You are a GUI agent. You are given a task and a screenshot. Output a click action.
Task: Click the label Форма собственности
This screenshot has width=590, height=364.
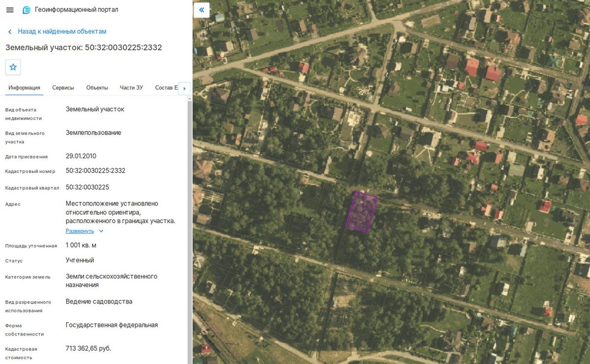tap(25, 330)
